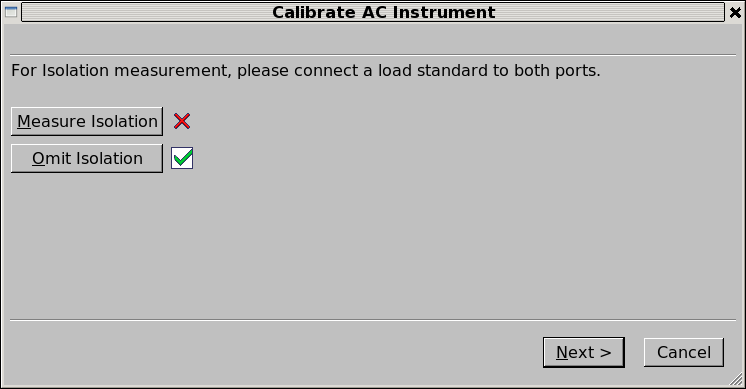Click the horizontal separator above Next button

pos(373,320)
